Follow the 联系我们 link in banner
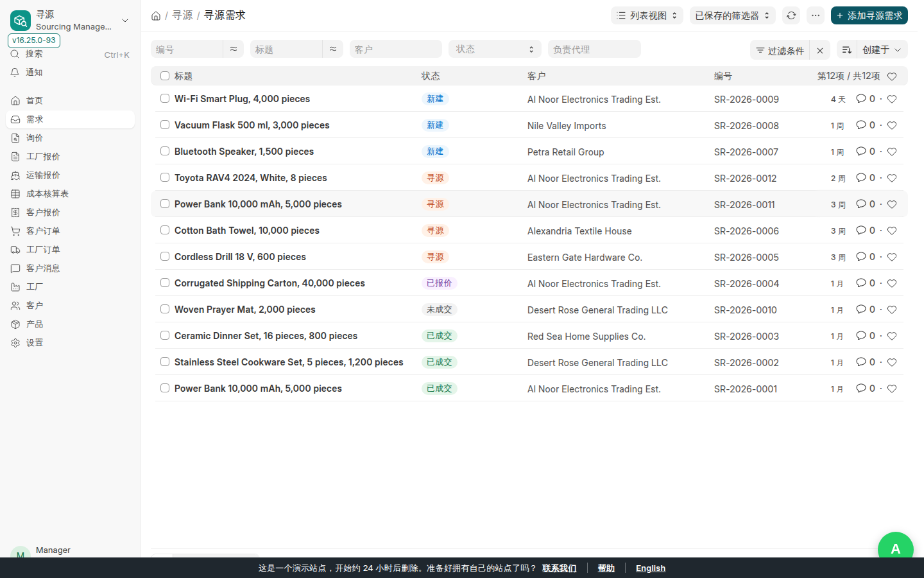Viewport: 924px width, 578px height. 560,568
